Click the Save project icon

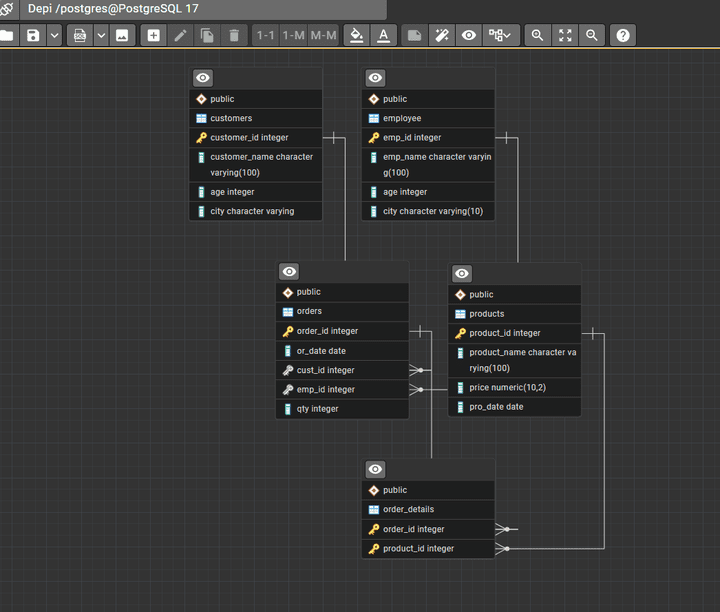(x=33, y=35)
